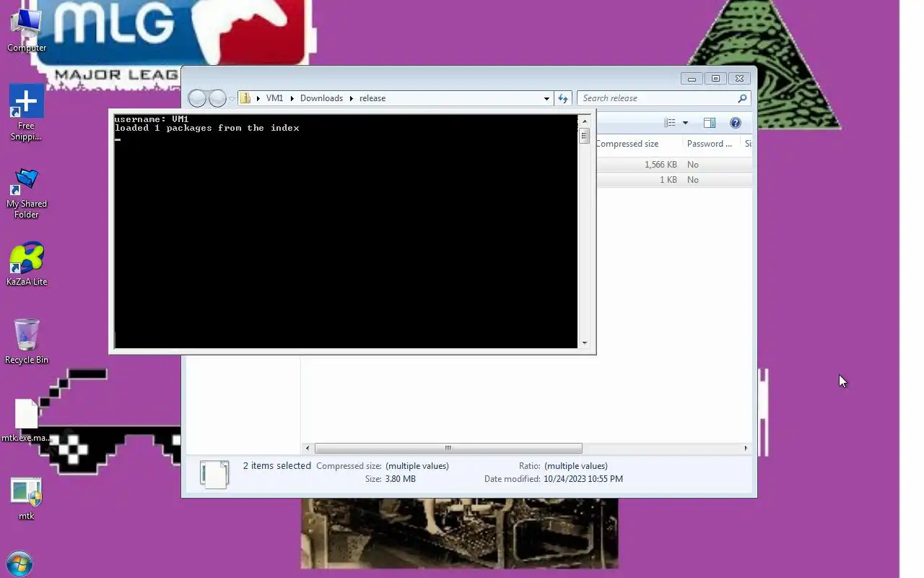The height and width of the screenshot is (578, 924).
Task: Click the 3.80 MB size value
Action: (401, 479)
